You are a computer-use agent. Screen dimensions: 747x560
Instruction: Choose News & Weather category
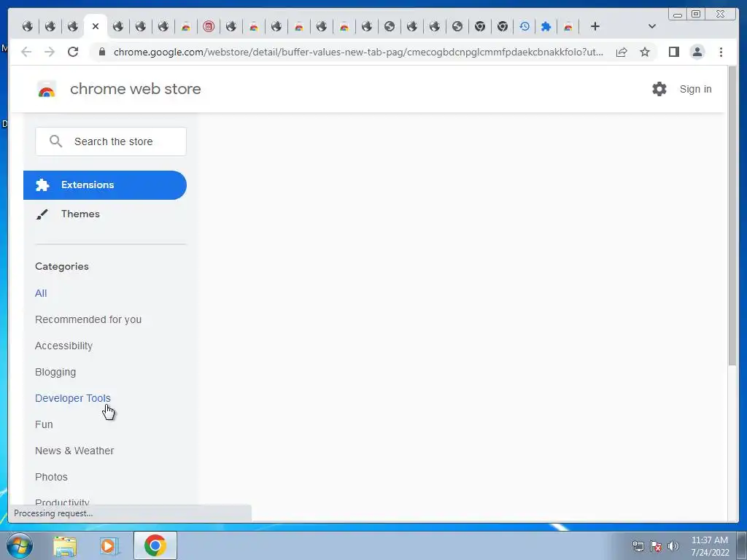74,451
